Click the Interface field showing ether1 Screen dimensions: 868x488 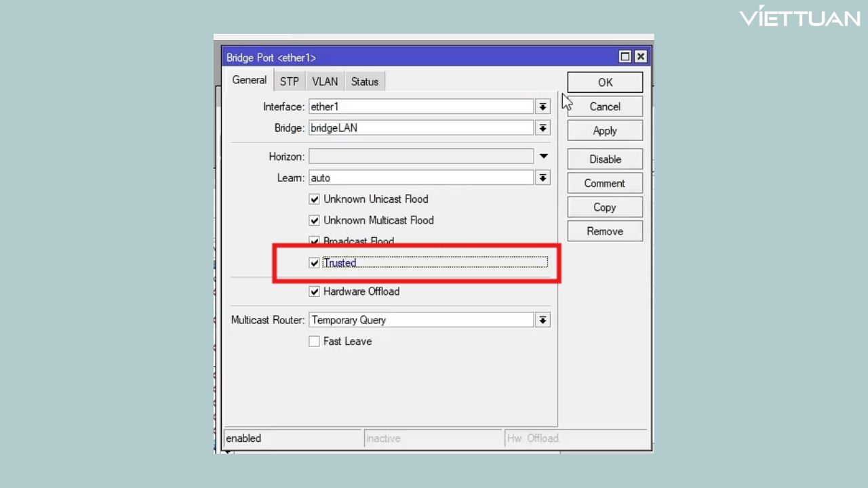coord(421,107)
